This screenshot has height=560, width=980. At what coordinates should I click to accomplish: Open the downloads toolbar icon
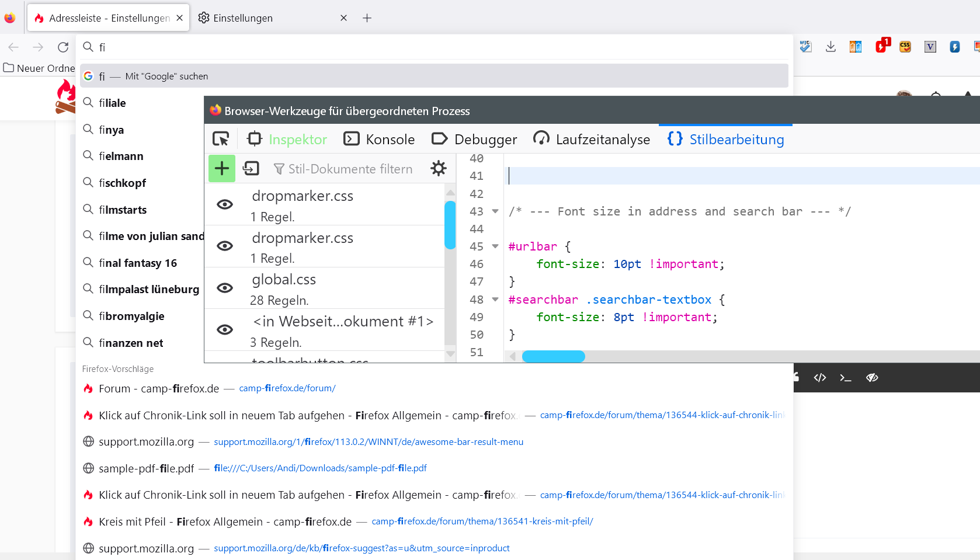coord(830,47)
